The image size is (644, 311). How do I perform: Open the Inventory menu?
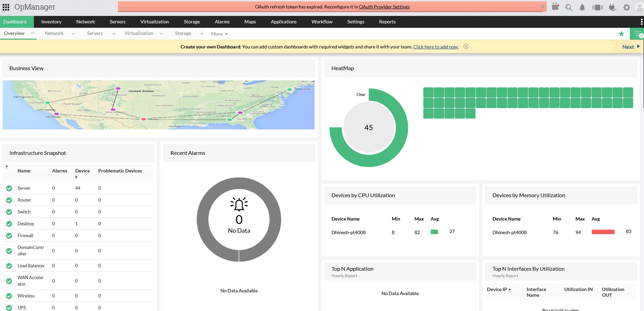(x=51, y=22)
